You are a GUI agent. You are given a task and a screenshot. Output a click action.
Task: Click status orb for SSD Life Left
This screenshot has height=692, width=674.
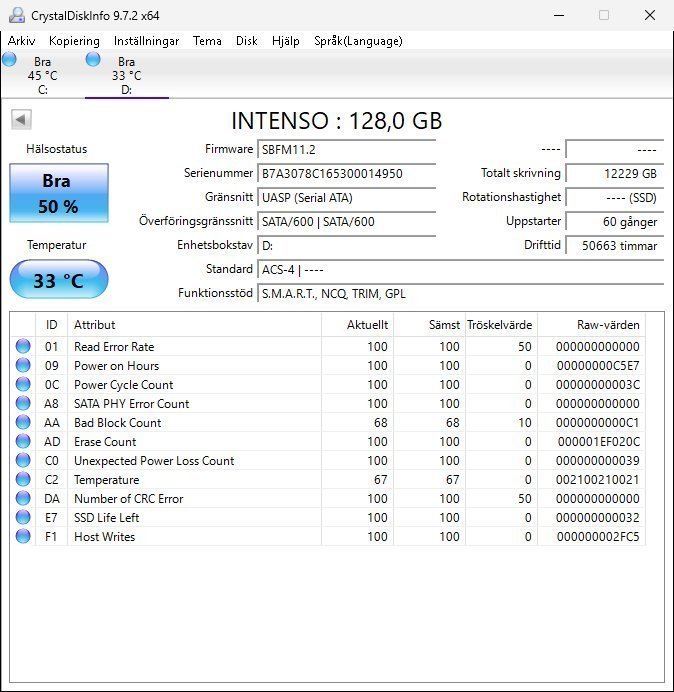(23, 518)
